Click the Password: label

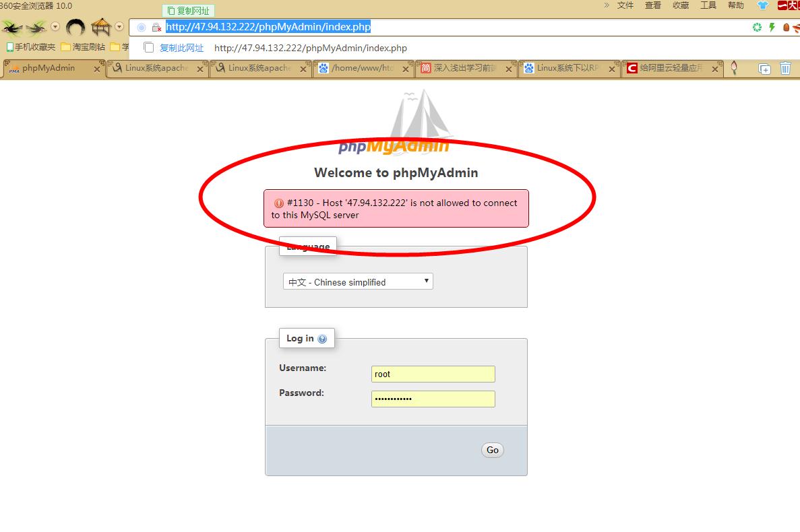click(x=301, y=393)
